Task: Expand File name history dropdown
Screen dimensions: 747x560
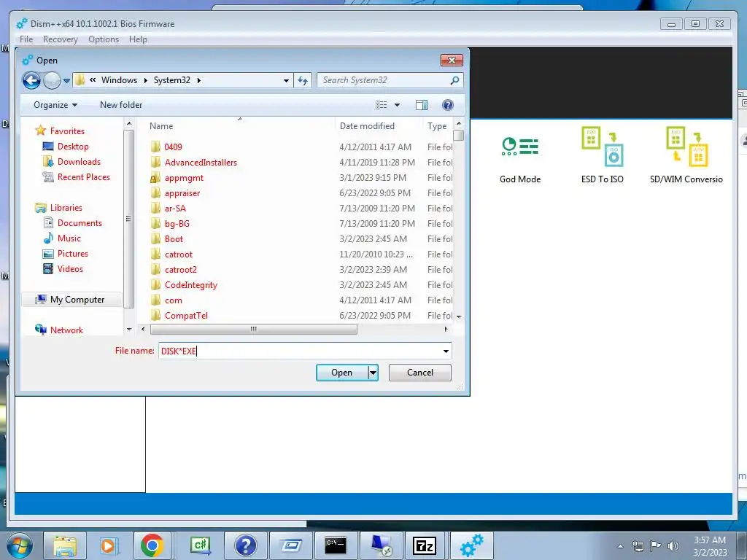Action: point(446,351)
